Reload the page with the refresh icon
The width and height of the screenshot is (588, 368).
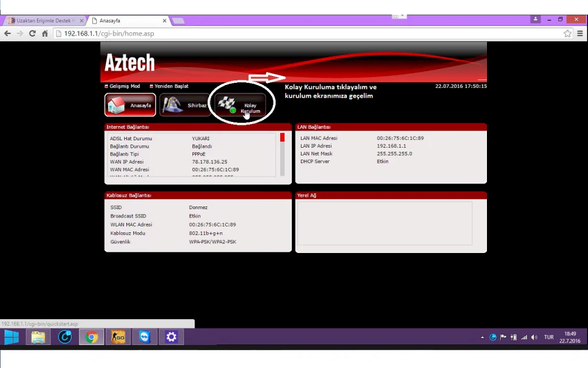(32, 33)
